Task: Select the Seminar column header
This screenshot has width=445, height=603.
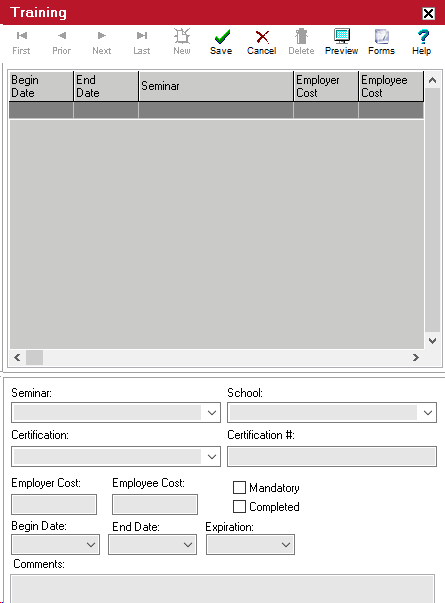Action: (x=216, y=86)
